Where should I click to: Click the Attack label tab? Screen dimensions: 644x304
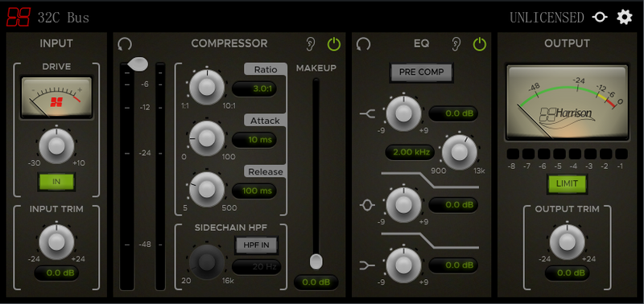click(266, 121)
